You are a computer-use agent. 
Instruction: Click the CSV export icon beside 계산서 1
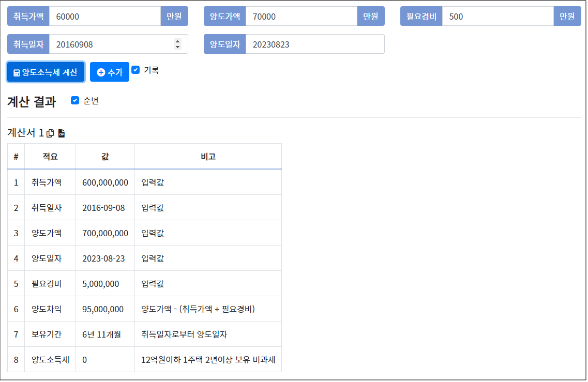pos(61,133)
